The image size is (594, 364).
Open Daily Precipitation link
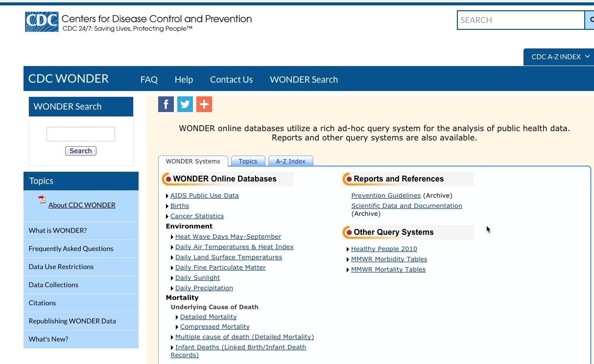(204, 288)
